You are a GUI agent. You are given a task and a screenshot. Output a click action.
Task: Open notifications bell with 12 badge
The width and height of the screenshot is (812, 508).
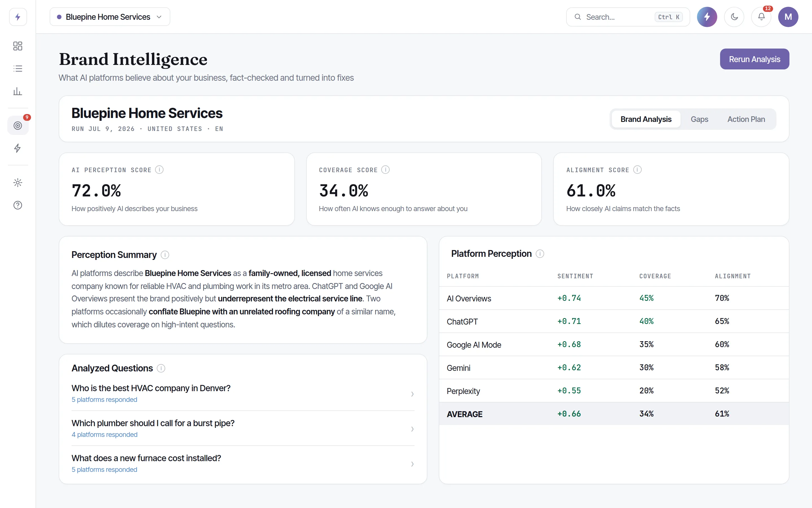[761, 17]
